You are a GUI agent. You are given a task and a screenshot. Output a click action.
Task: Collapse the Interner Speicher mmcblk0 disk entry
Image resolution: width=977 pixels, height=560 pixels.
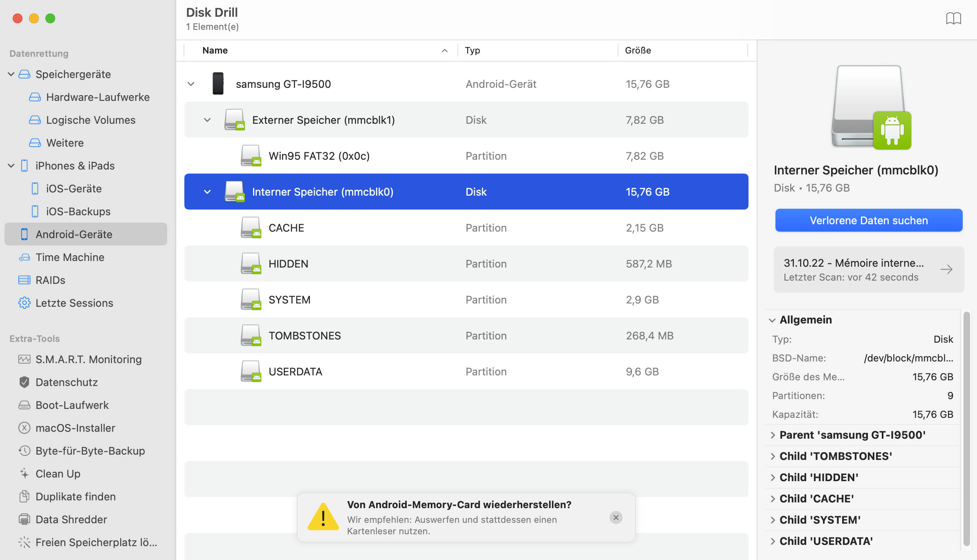(x=207, y=192)
